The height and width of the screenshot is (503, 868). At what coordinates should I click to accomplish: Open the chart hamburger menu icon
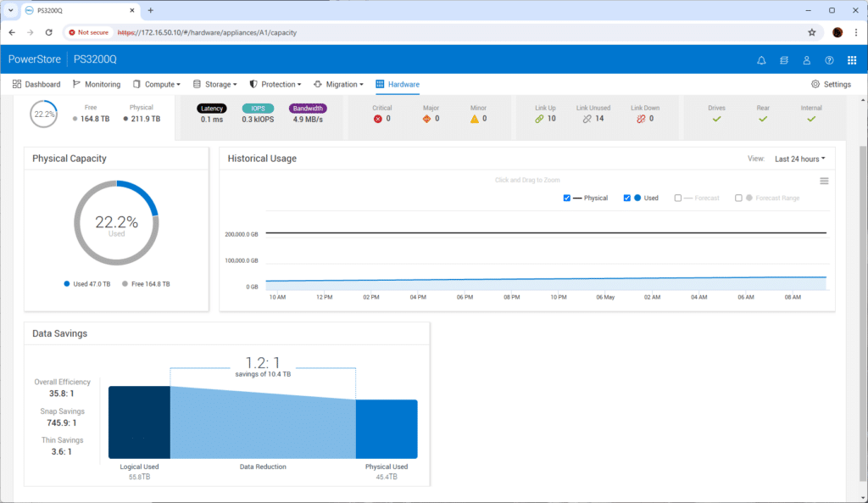(x=824, y=182)
